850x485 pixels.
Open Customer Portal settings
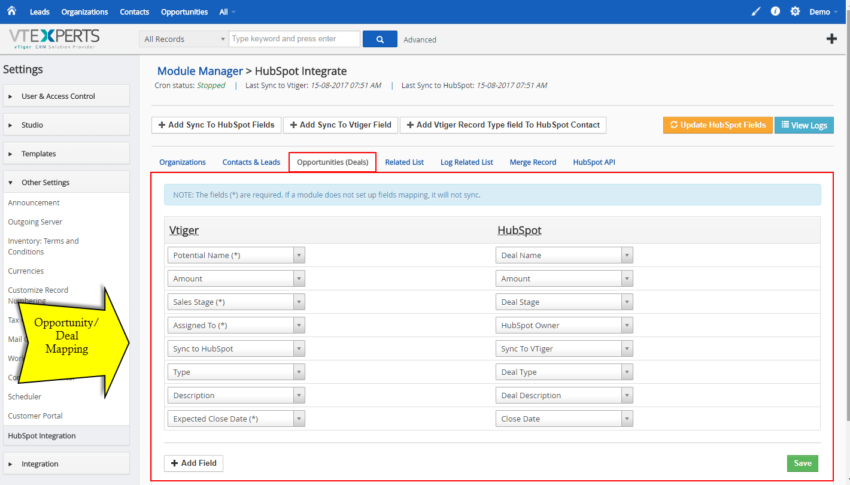tap(35, 416)
